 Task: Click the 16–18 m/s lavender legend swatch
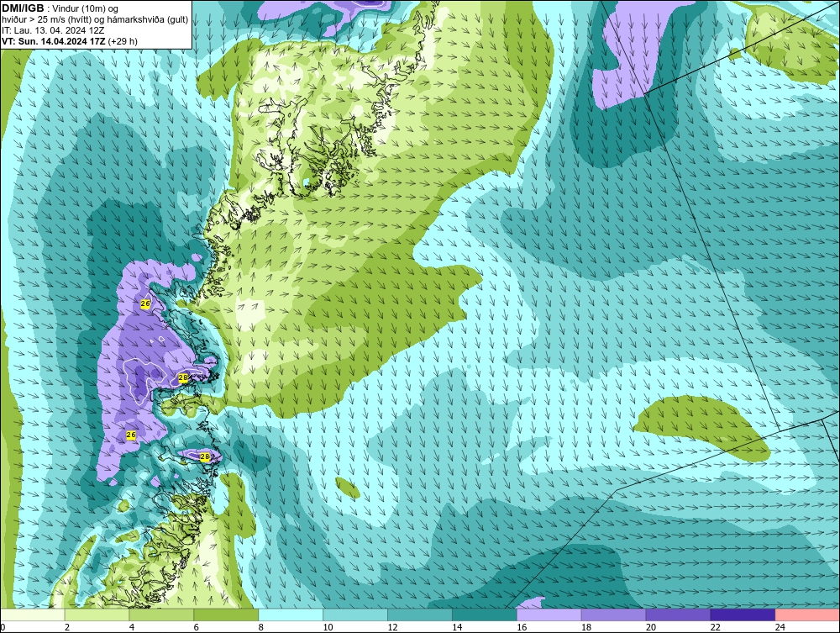click(549, 615)
